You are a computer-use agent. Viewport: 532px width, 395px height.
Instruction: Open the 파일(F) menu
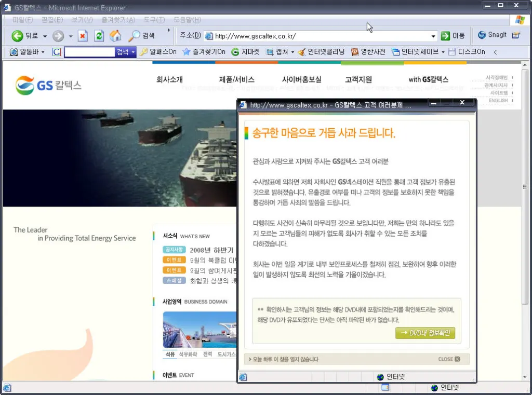point(22,20)
